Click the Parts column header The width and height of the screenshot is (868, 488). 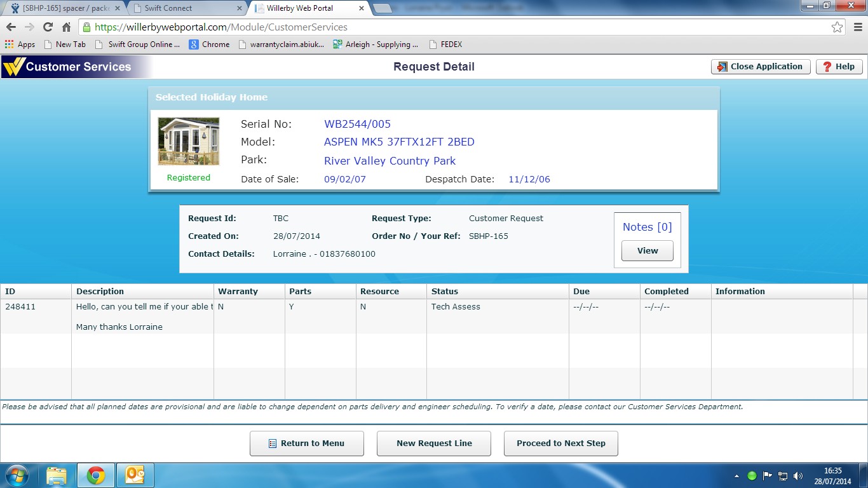pyautogui.click(x=320, y=292)
